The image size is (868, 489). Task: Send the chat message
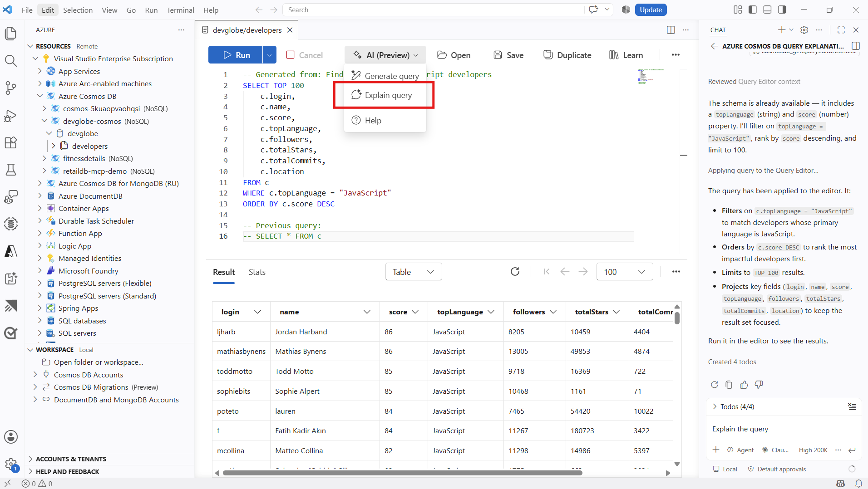click(x=852, y=450)
